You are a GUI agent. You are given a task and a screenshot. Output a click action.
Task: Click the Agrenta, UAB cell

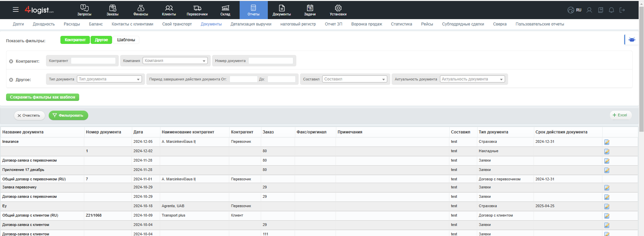point(173,206)
